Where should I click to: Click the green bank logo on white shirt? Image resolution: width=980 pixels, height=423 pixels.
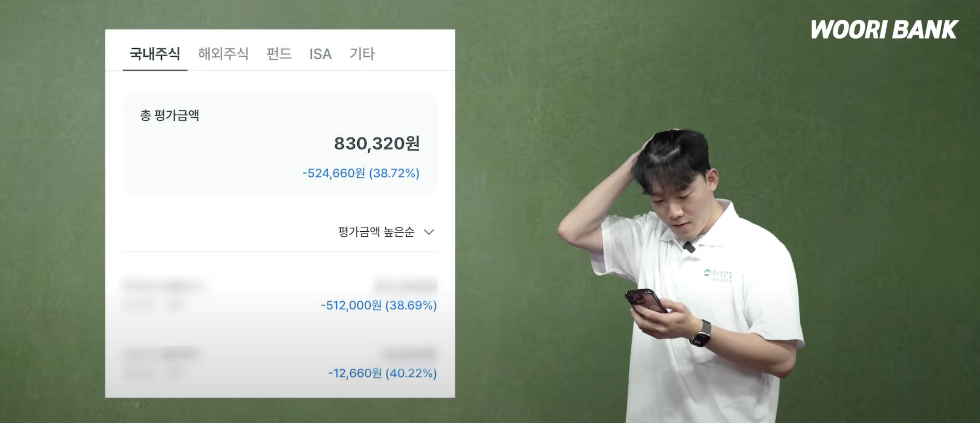point(718,276)
